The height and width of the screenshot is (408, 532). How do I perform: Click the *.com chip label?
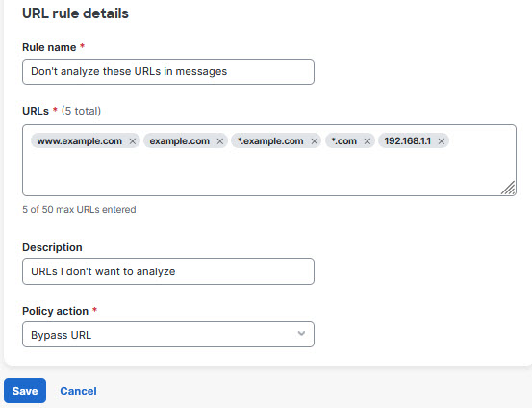click(344, 141)
